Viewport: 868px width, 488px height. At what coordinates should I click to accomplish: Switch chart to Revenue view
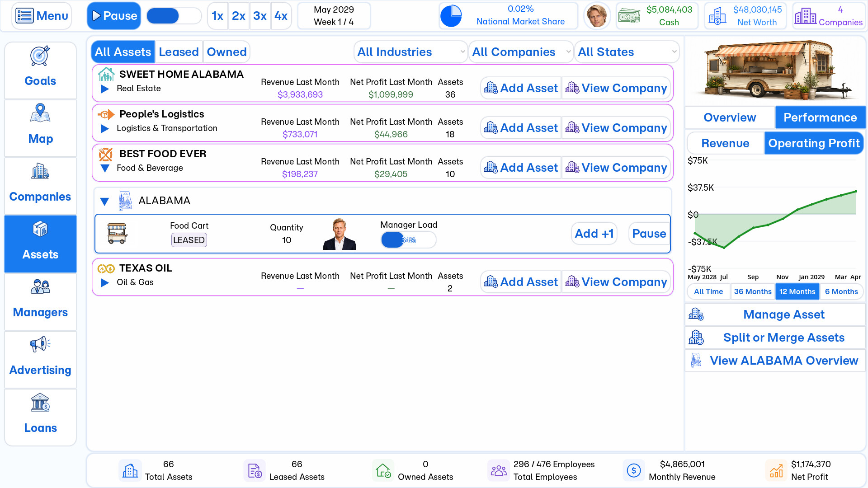(725, 143)
